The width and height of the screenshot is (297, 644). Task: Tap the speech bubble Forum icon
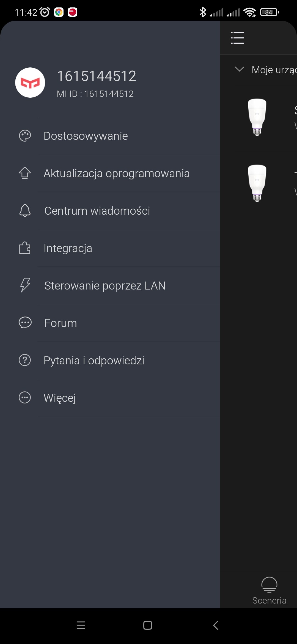[25, 323]
